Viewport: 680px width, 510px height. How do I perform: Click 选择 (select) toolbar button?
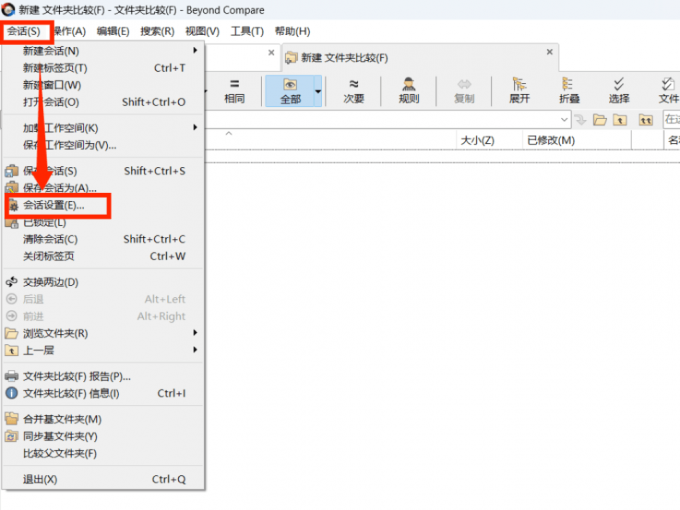pyautogui.click(x=619, y=91)
